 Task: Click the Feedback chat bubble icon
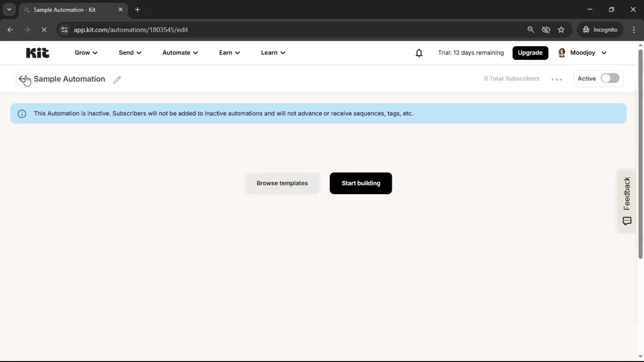[x=627, y=221]
